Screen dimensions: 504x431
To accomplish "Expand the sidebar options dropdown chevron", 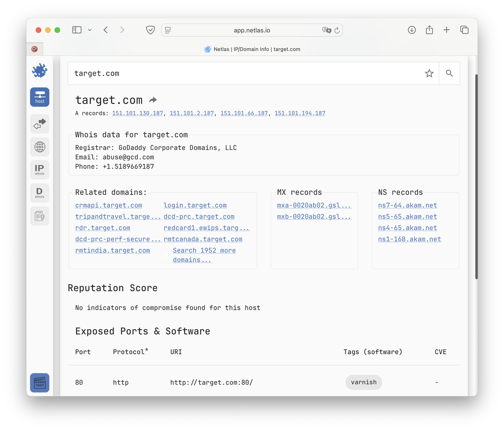I will [x=89, y=30].
